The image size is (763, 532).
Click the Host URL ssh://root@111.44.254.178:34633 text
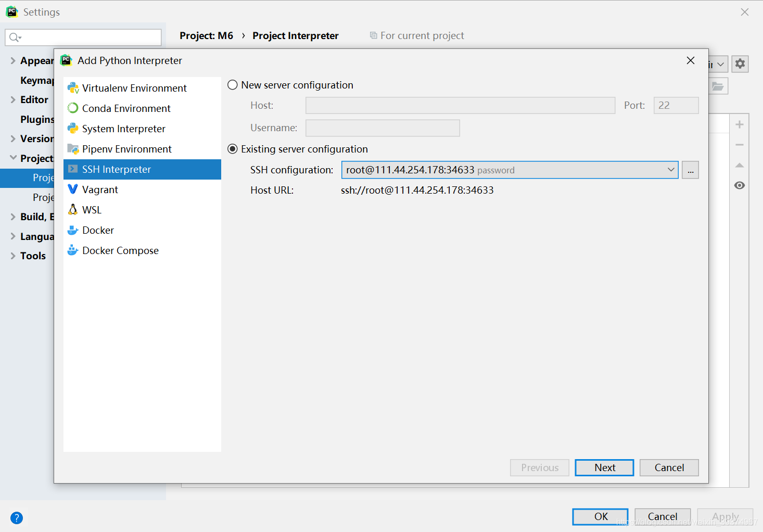pyautogui.click(x=417, y=190)
